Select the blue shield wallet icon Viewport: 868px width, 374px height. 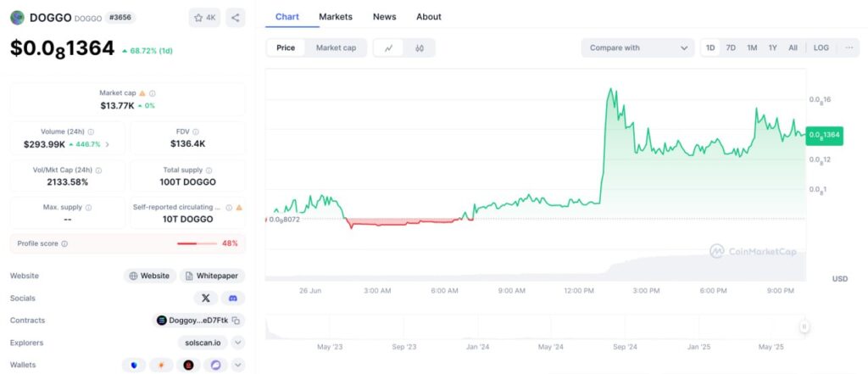point(133,366)
